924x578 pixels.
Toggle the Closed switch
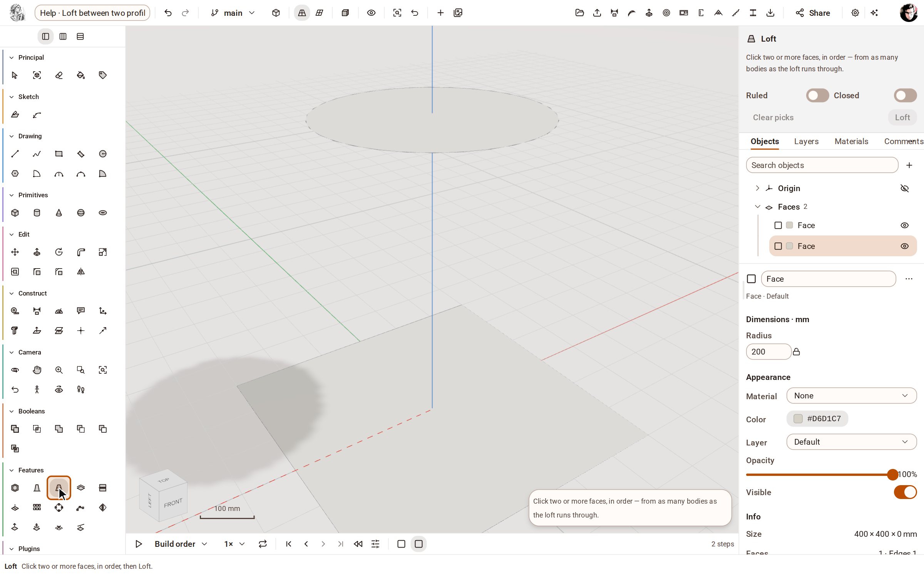click(905, 96)
